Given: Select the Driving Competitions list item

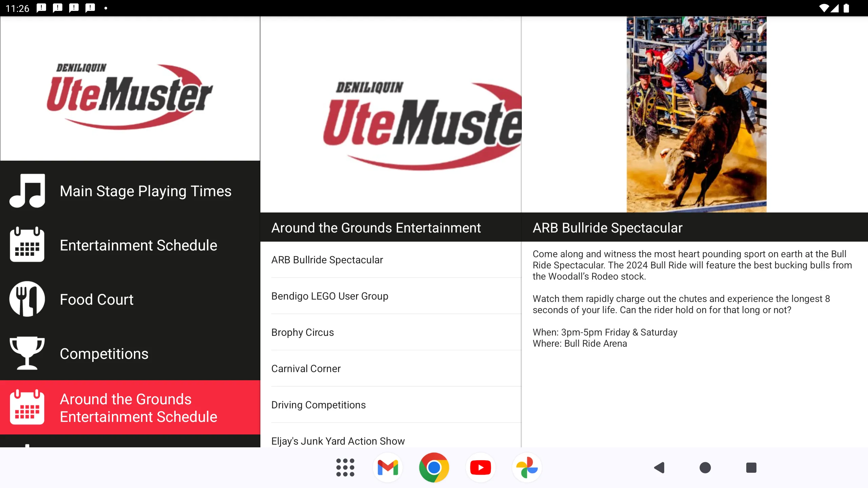Looking at the screenshot, I should pyautogui.click(x=391, y=405).
